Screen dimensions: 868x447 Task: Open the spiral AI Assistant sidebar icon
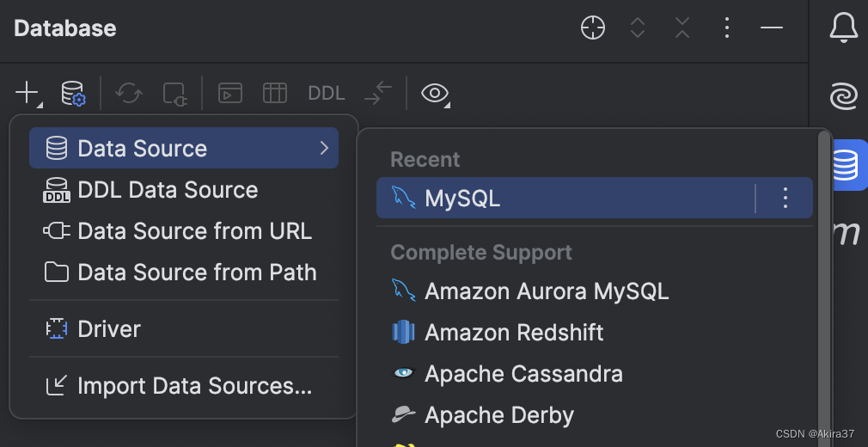[844, 95]
